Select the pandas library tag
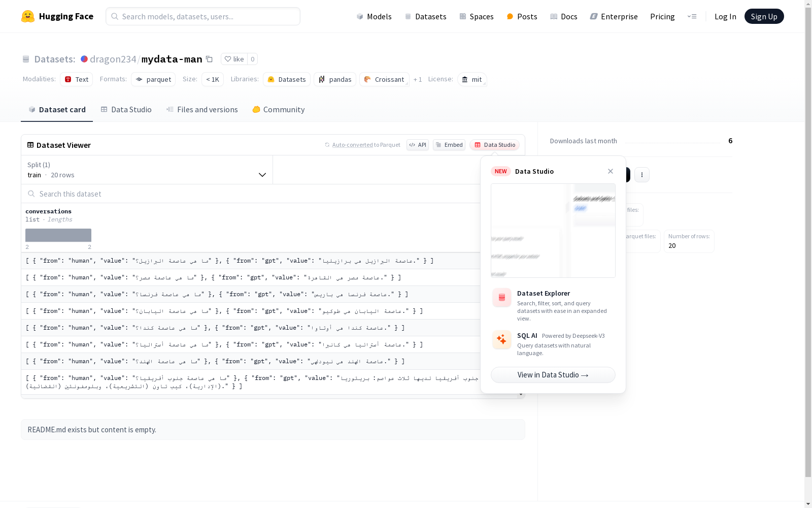This screenshot has height=508, width=812. coord(335,79)
